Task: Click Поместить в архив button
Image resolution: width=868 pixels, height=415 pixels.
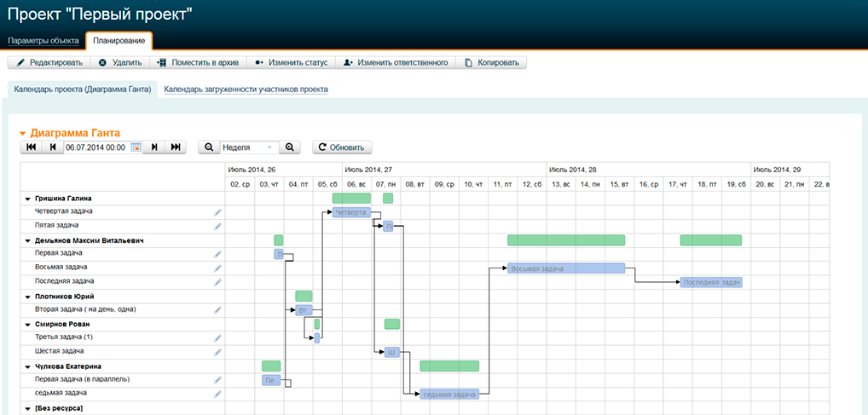Action: [x=198, y=62]
